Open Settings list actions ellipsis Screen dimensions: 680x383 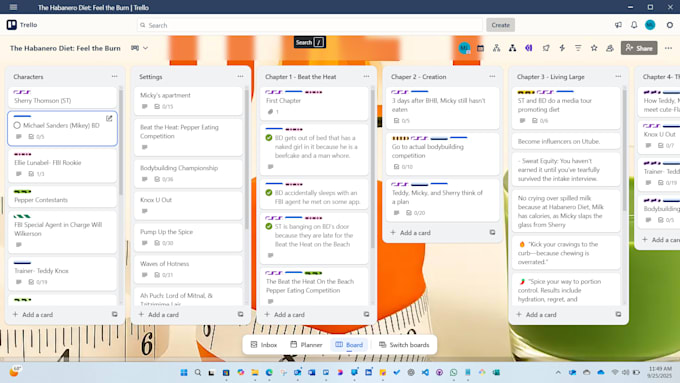pos(240,76)
